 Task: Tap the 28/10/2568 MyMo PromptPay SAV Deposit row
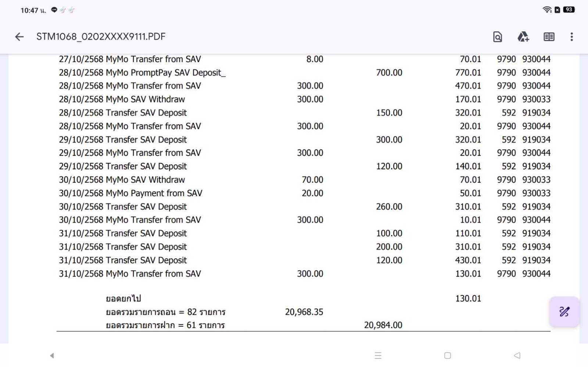142,73
